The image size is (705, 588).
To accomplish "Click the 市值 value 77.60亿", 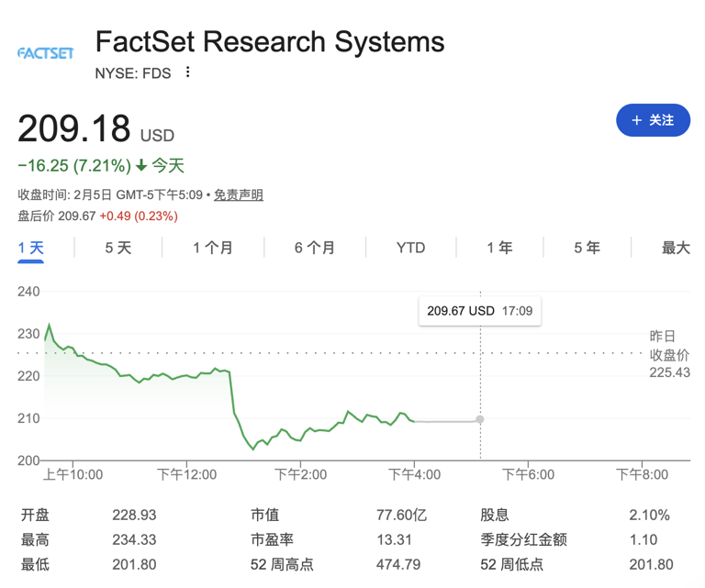I will click(x=401, y=515).
